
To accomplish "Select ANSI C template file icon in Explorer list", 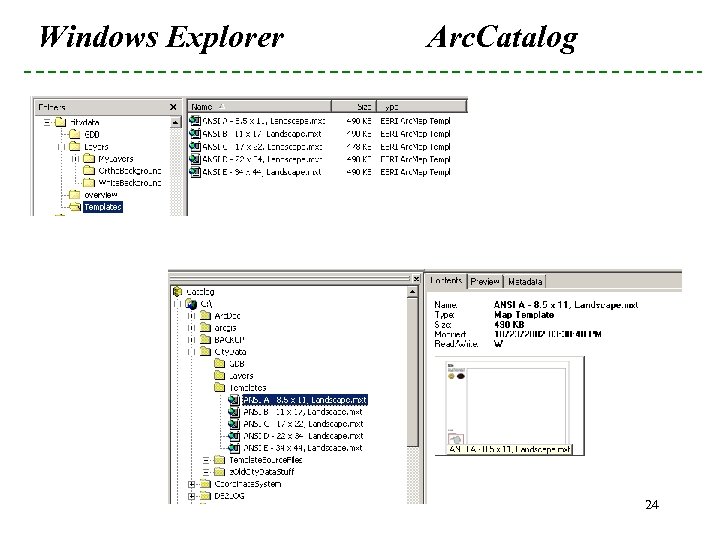I will (195, 146).
